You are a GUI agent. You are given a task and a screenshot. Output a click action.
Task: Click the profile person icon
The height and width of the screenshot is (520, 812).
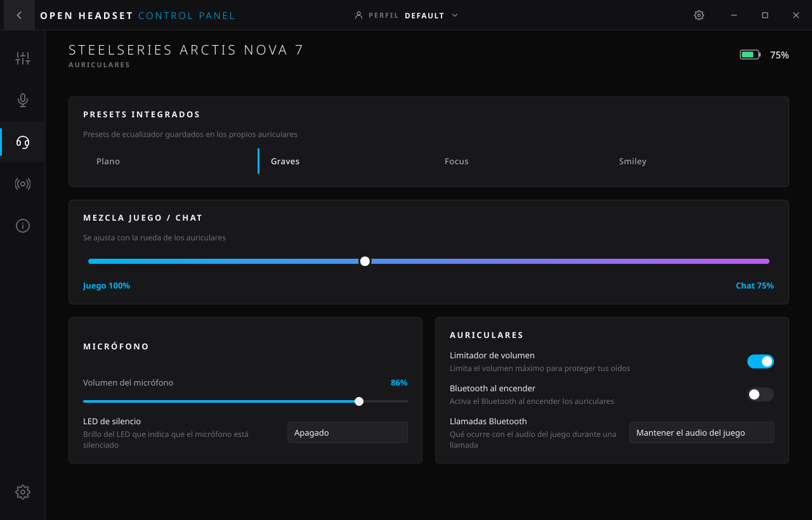(x=358, y=15)
